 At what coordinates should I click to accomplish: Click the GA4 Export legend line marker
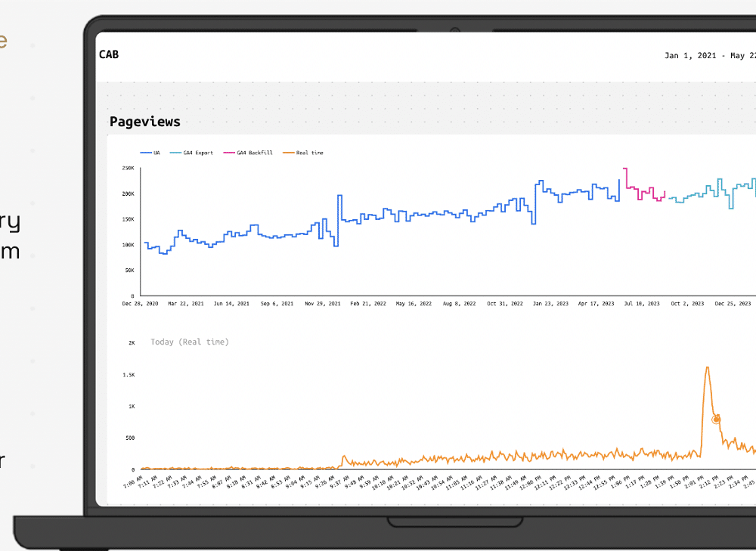pos(176,152)
